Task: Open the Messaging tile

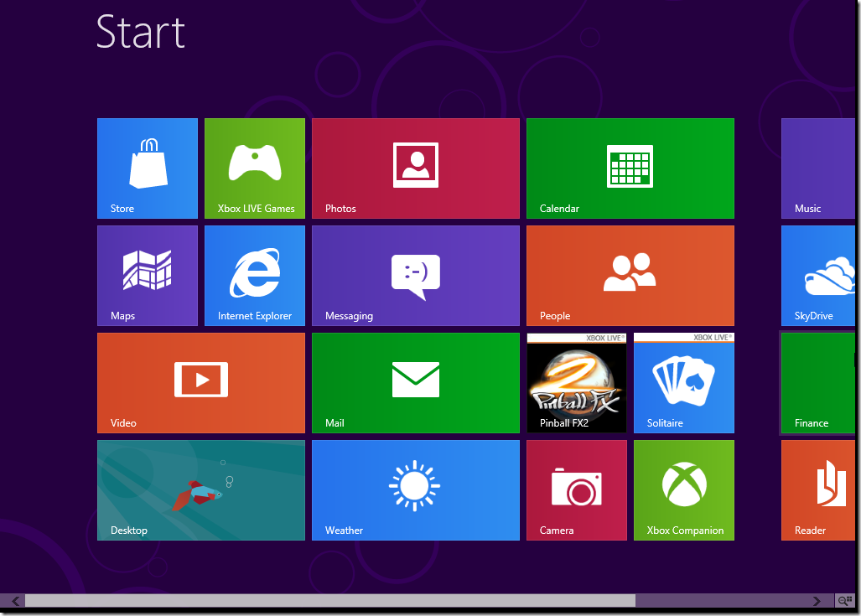Action: (x=416, y=276)
